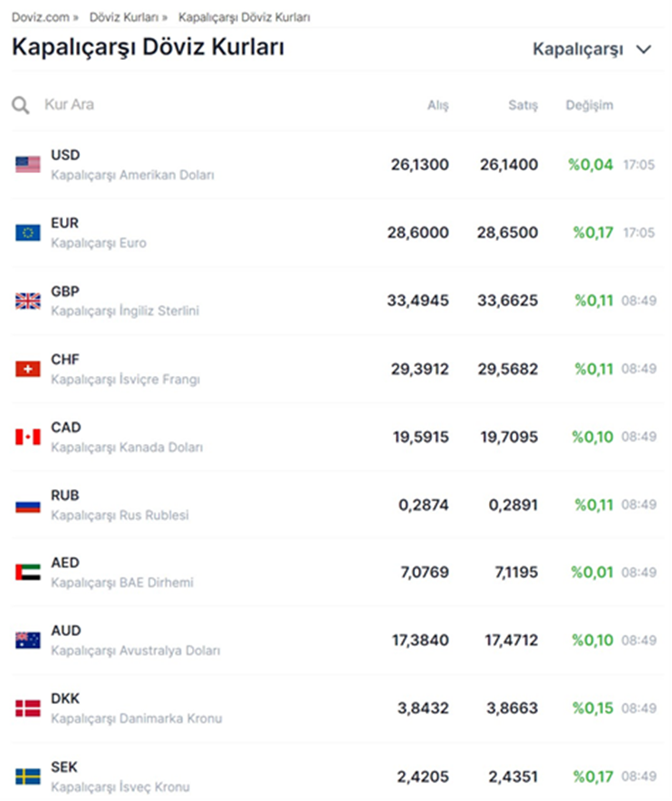Click the magnifying glass search icon

21,105
